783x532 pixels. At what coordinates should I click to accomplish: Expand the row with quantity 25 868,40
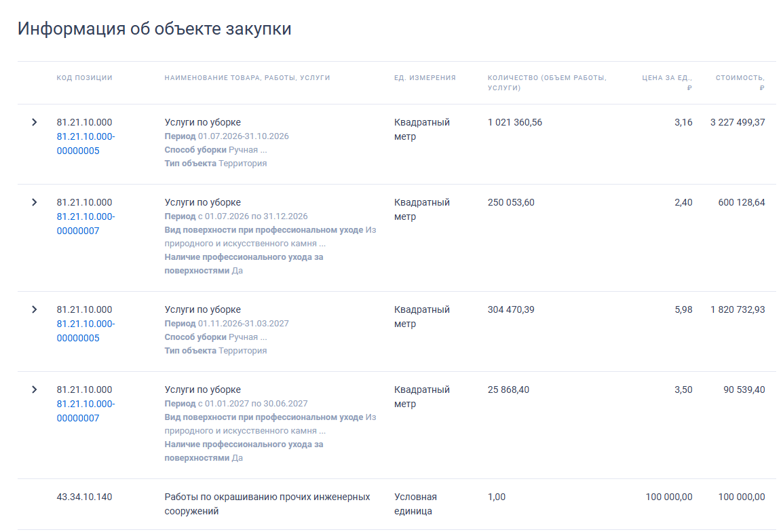[34, 389]
